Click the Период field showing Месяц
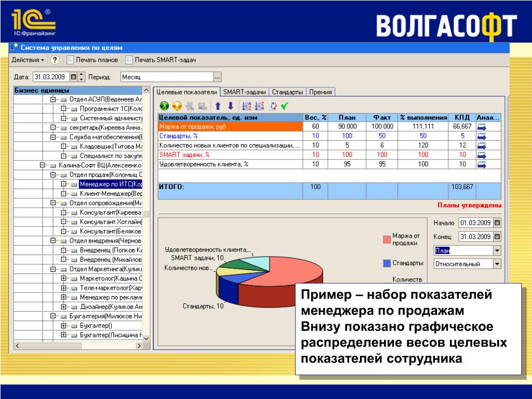Image resolution: width=532 pixels, height=399 pixels. point(167,77)
